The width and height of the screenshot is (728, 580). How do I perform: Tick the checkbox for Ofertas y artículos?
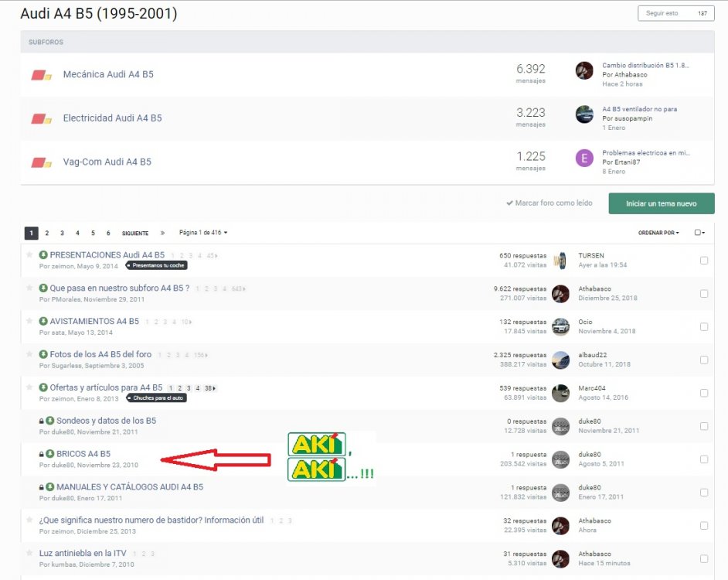pyautogui.click(x=704, y=393)
